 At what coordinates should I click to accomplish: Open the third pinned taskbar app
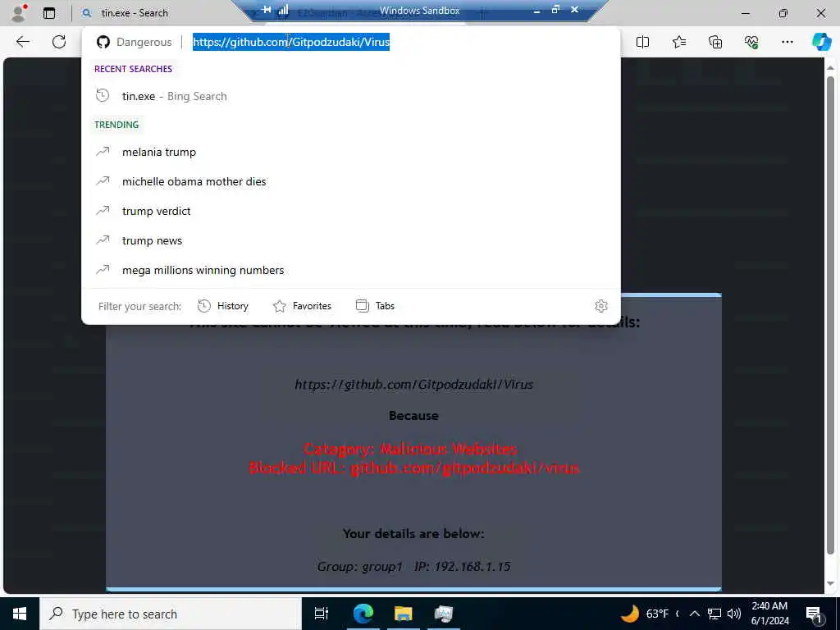pyautogui.click(x=443, y=614)
